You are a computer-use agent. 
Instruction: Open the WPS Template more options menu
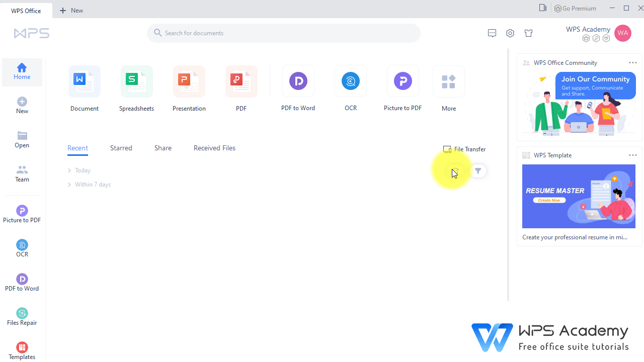(633, 155)
